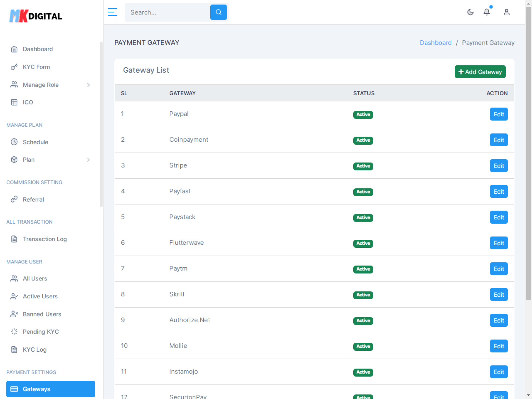Image resolution: width=532 pixels, height=399 pixels.
Task: Expand the Plan submenu chevron
Action: pos(88,160)
